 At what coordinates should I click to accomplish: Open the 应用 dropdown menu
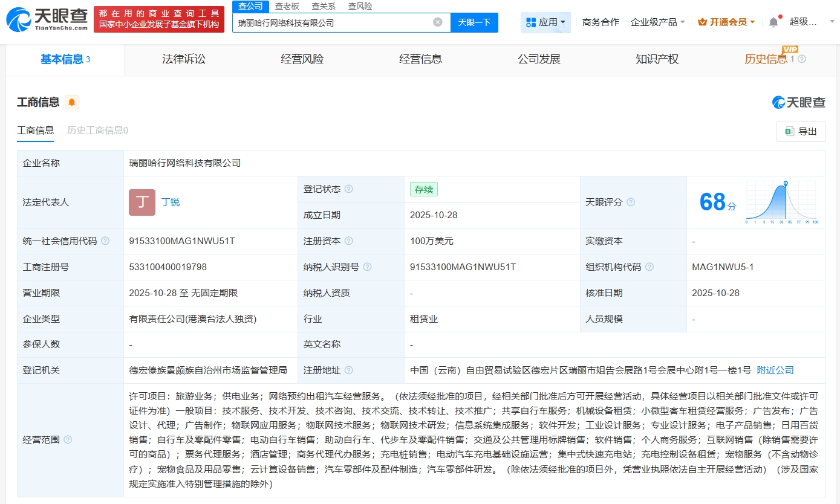(545, 22)
